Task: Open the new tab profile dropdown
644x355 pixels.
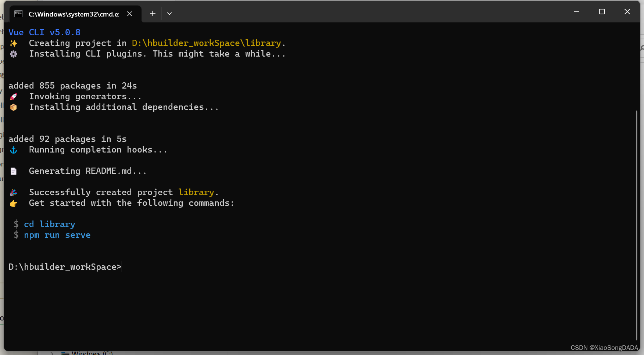Action: coord(169,14)
